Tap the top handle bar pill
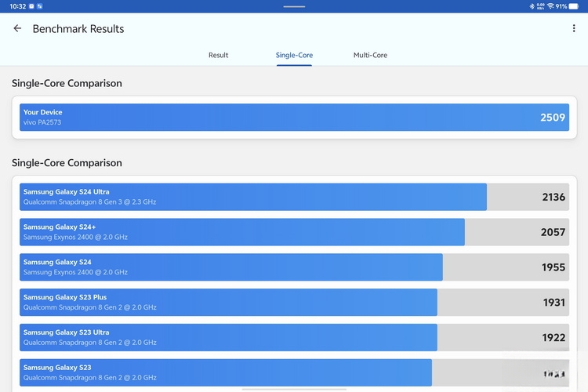 tap(294, 6)
